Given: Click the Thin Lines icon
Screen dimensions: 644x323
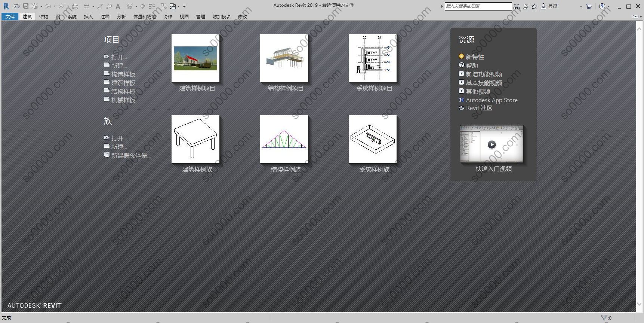Looking at the screenshot, I should [152, 6].
